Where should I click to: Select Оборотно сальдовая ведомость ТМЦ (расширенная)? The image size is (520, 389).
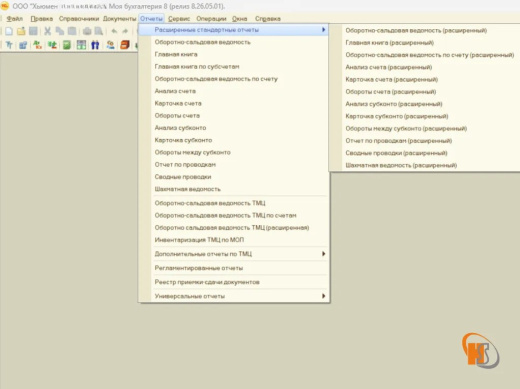[x=232, y=228]
